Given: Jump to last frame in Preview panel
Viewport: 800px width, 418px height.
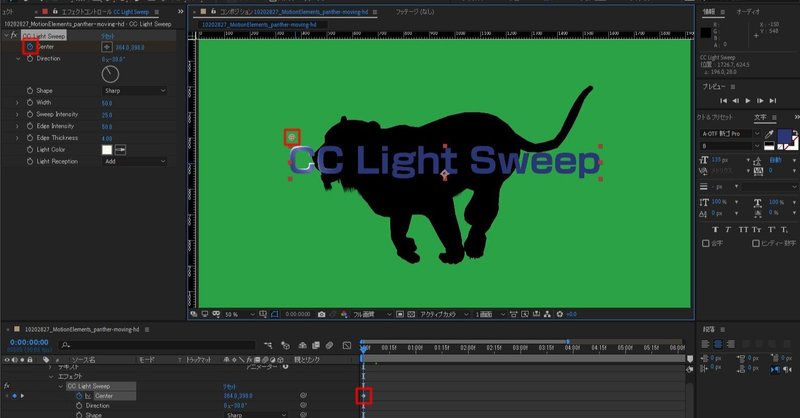Looking at the screenshot, I should pyautogui.click(x=773, y=101).
